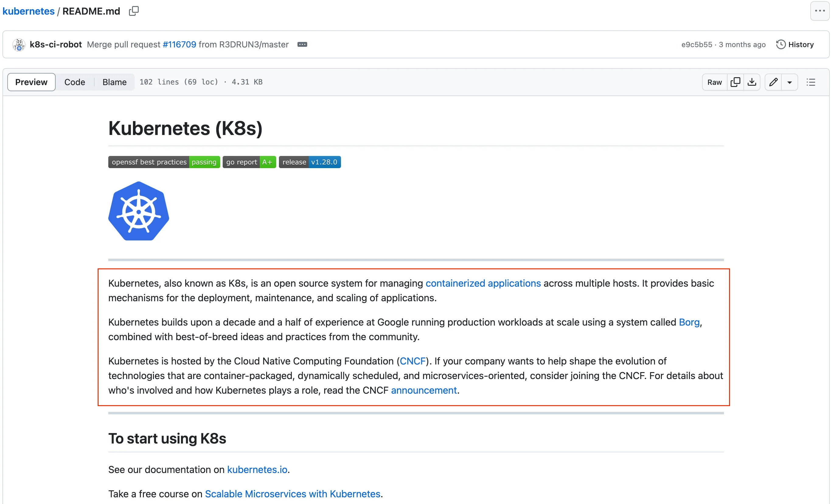Copy file path icon next to README.md
The width and height of the screenshot is (831, 504).
tap(134, 11)
